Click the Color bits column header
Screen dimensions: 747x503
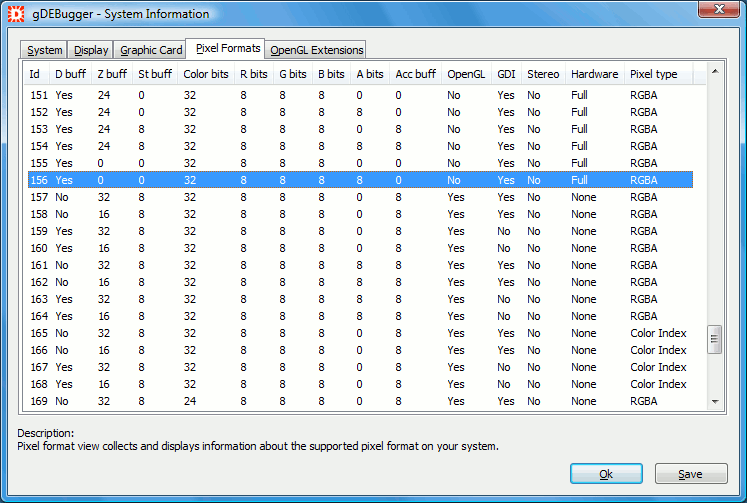(205, 74)
